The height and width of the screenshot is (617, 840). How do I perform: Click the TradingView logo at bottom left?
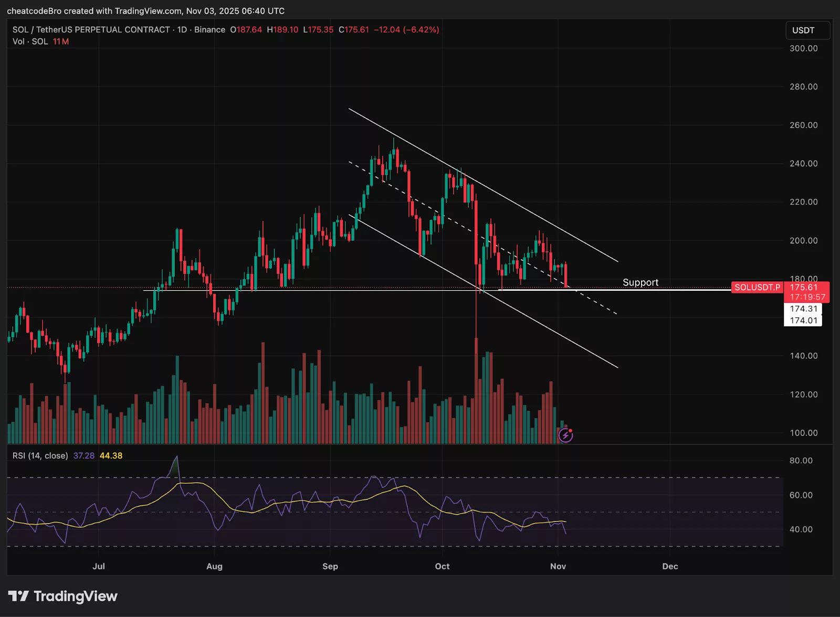(x=62, y=597)
